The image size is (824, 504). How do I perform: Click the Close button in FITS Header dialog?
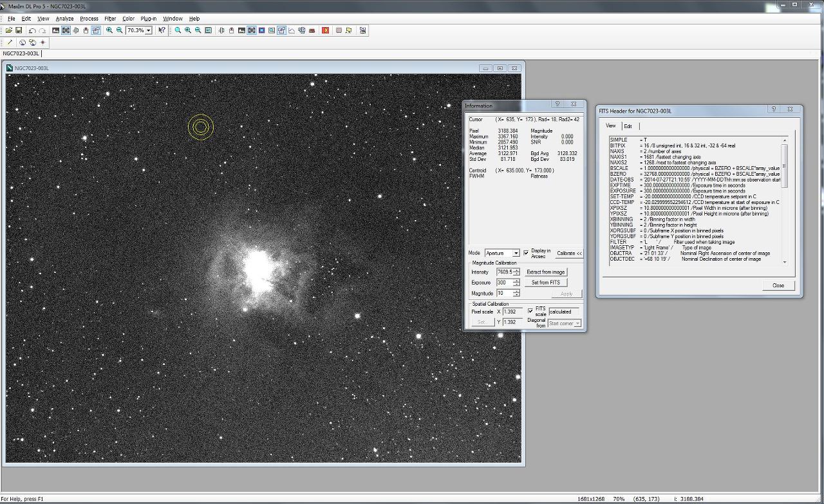778,285
